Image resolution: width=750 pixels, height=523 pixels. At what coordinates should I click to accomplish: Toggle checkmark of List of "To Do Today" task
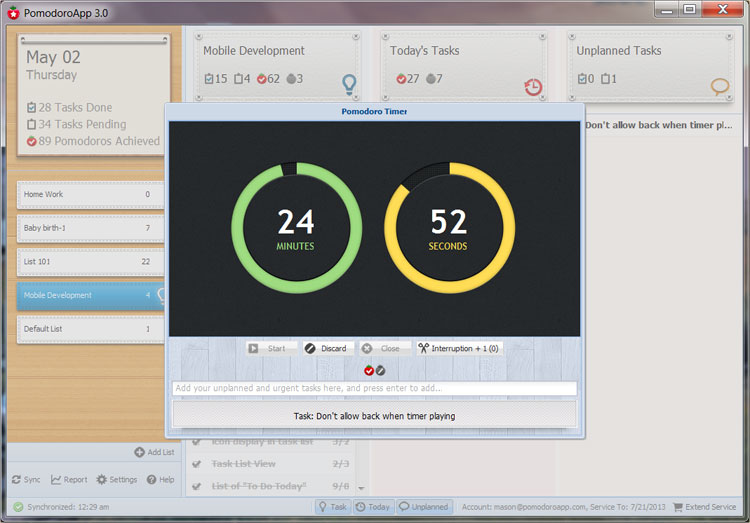pos(196,487)
